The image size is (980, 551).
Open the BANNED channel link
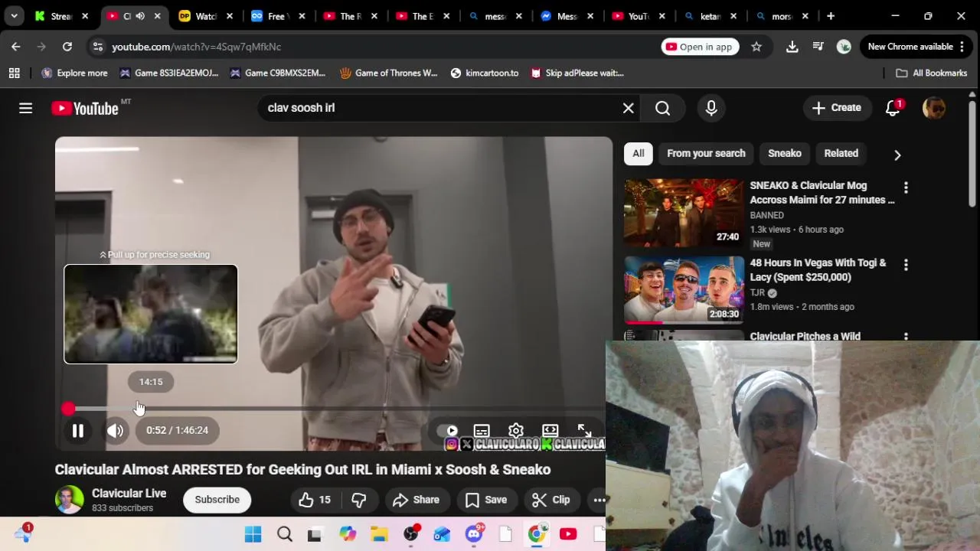click(766, 215)
